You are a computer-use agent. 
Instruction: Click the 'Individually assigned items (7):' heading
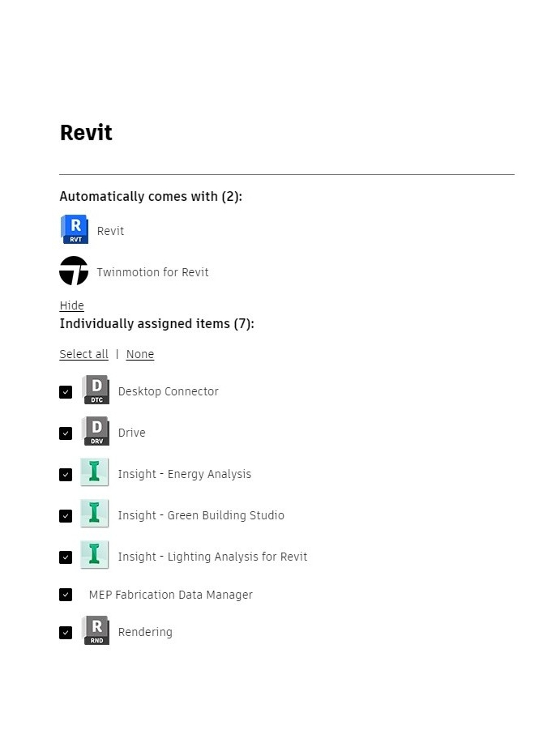tap(156, 324)
